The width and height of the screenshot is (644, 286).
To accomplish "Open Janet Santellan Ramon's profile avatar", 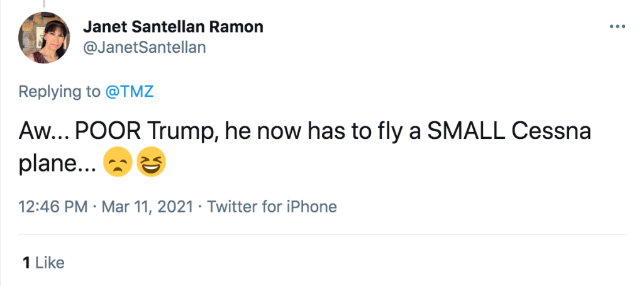I will pyautogui.click(x=43, y=38).
